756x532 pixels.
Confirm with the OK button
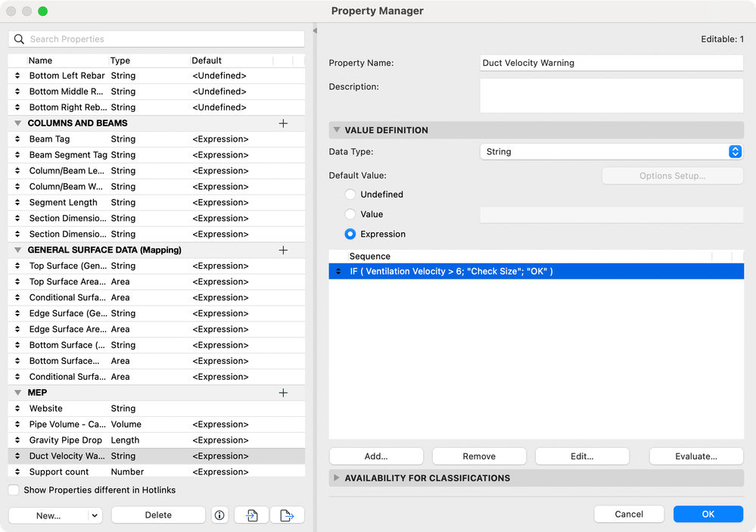point(708,514)
